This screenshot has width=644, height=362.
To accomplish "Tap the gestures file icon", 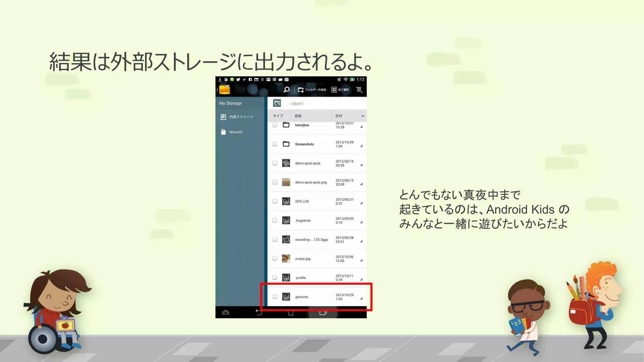I will click(286, 297).
